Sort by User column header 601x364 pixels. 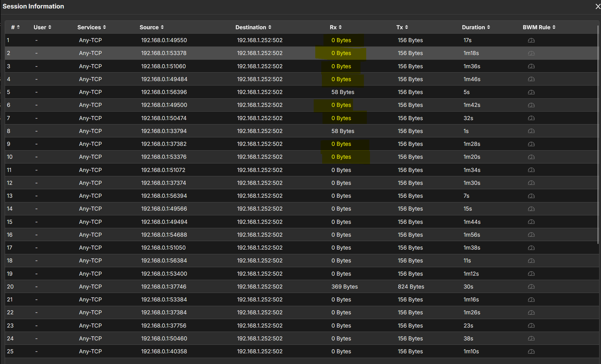click(x=42, y=27)
